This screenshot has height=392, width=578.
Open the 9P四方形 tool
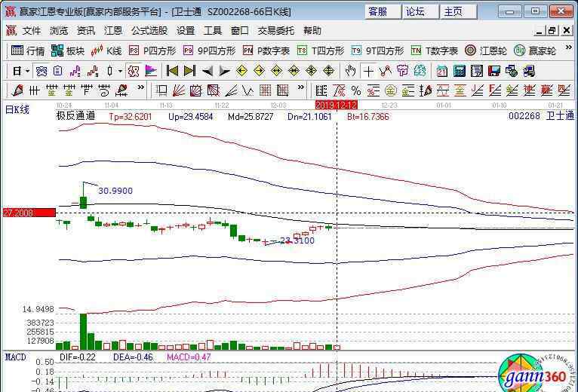point(209,51)
